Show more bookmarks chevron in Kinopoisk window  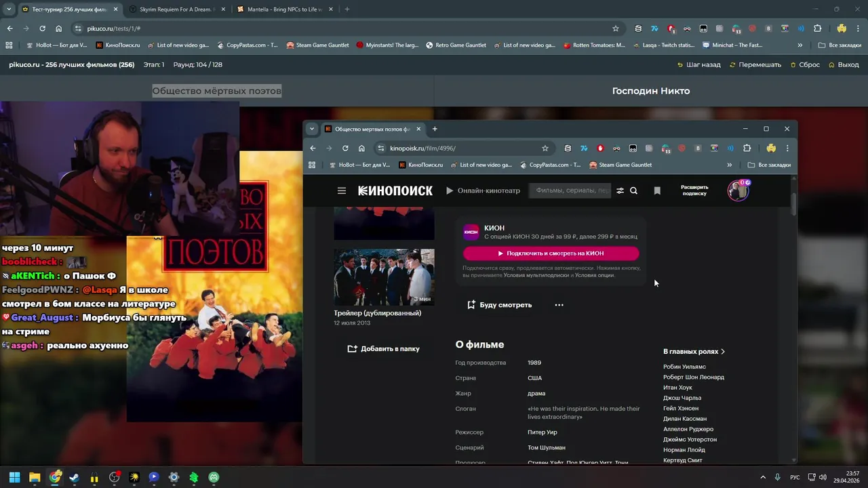(x=730, y=165)
